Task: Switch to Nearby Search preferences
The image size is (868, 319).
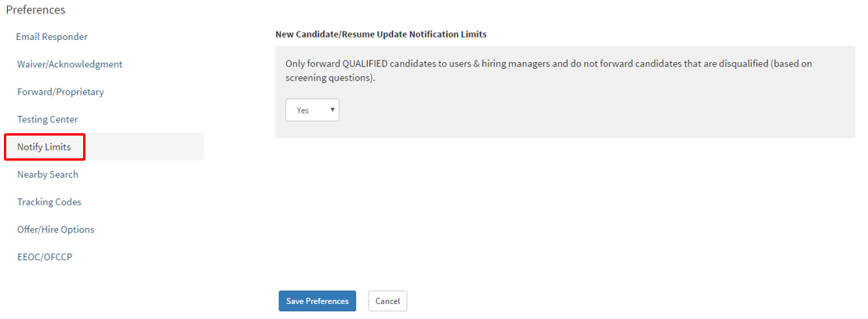Action: point(48,174)
